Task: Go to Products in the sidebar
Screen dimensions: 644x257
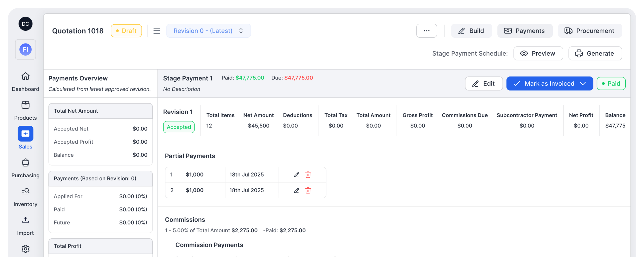Action: [x=25, y=105]
